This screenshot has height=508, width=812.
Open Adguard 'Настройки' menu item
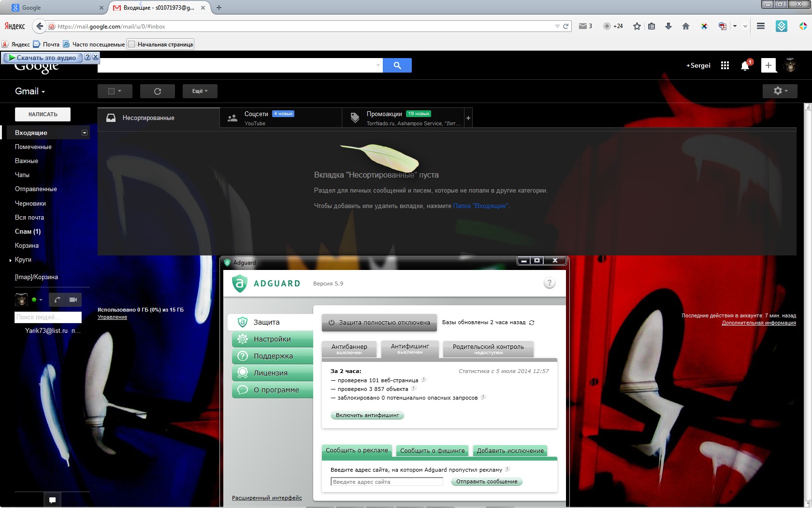tap(273, 339)
